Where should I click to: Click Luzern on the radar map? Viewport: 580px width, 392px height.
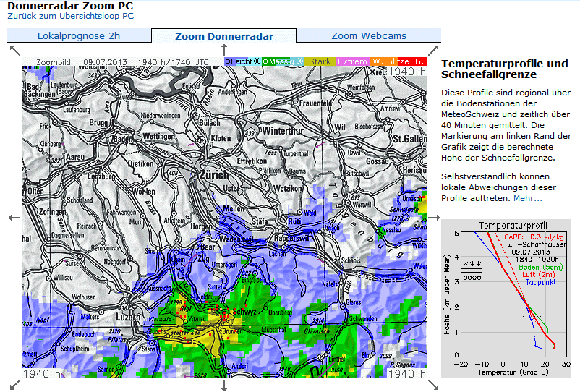tap(128, 317)
